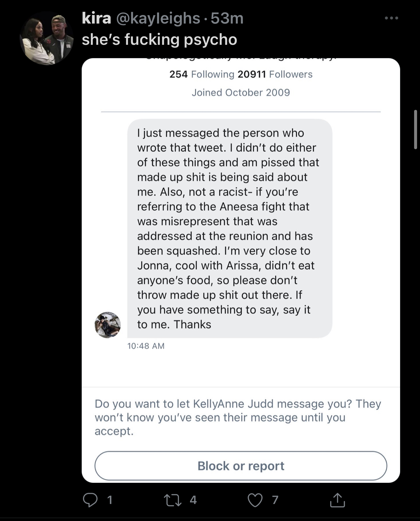The image size is (420, 521).
Task: Click the 20911 Followers count
Action: pyautogui.click(x=275, y=74)
